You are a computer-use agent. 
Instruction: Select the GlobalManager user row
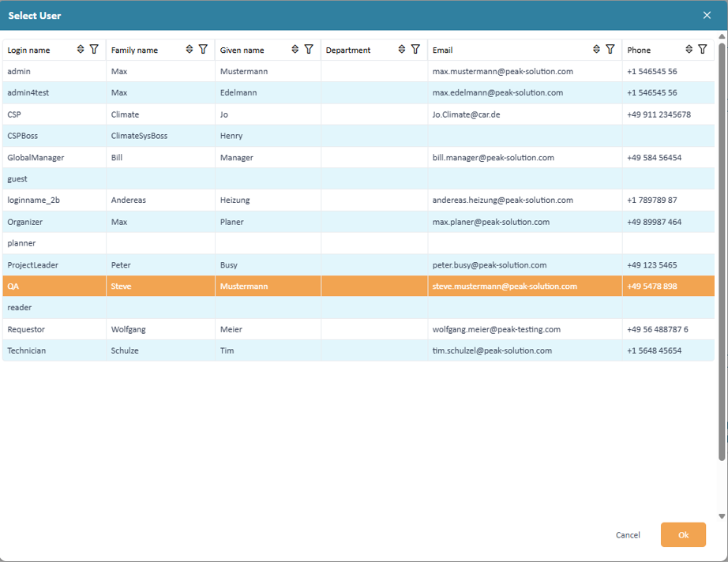358,157
